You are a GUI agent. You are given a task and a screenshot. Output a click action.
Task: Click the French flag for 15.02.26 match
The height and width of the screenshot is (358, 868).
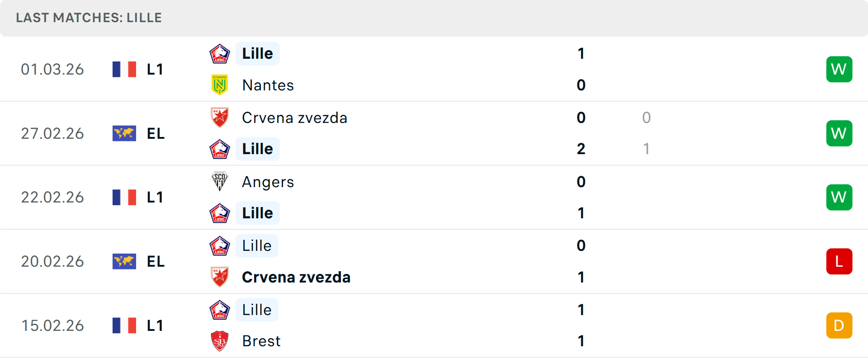coord(124,325)
